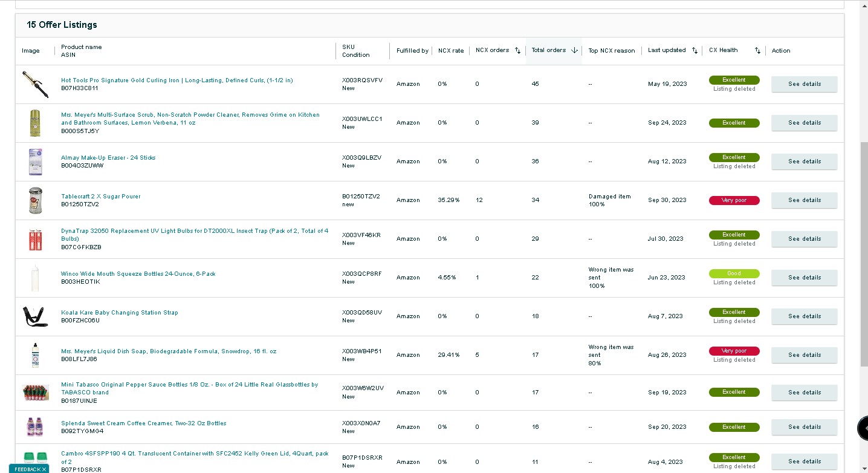Image resolution: width=868 pixels, height=473 pixels.
Task: Click ASIN B07H33C811 text
Action: coord(80,88)
